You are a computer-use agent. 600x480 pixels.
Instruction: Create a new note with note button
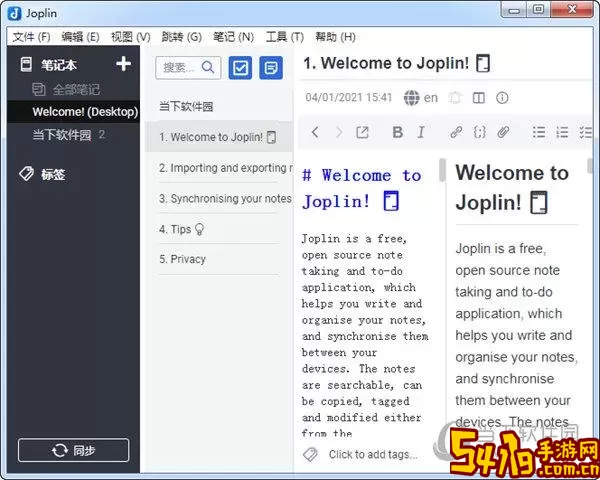point(271,68)
